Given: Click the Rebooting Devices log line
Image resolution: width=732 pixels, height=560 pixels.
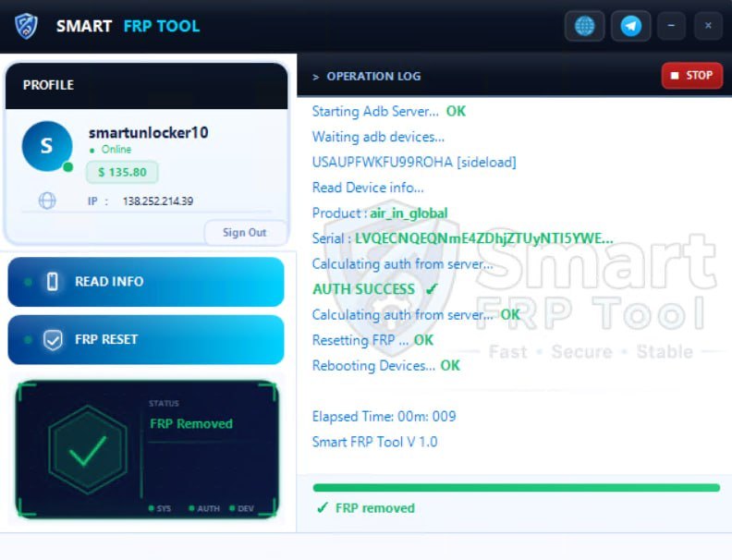Looking at the screenshot, I should click(386, 365).
